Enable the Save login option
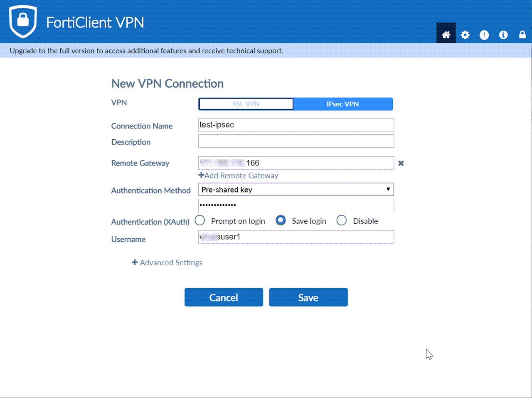Screen dimensions: 532x398 coord(281,220)
